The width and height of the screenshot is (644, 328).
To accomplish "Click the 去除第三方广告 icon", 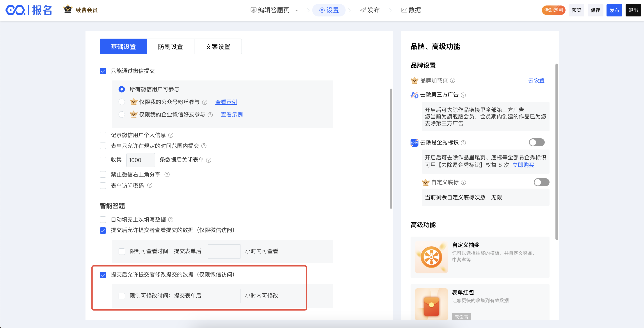I will [x=414, y=95].
